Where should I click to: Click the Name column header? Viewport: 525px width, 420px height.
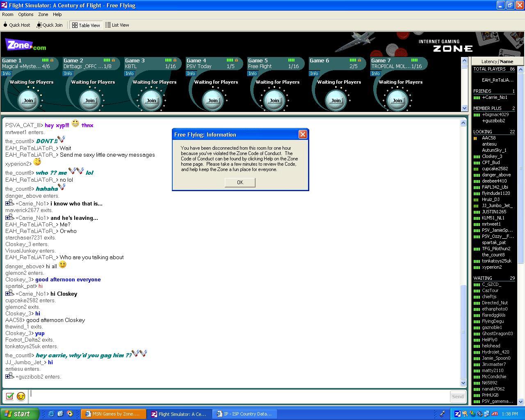coord(507,62)
